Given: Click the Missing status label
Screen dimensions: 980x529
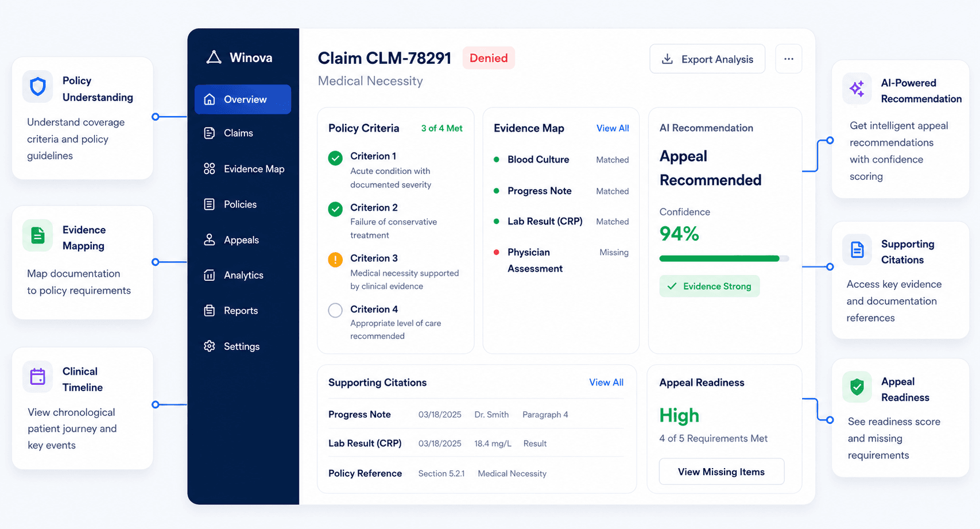Looking at the screenshot, I should [614, 252].
